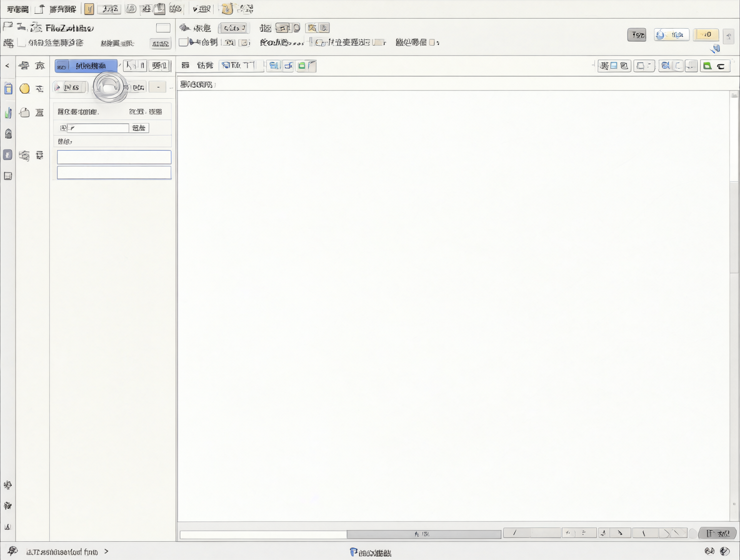Click the blue pushpin icon below the yellow top-right button
Screen dimensions: 740x560
tap(716, 48)
